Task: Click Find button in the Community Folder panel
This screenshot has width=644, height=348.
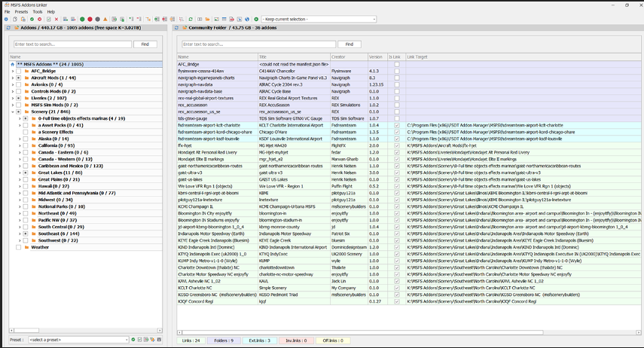Action: pyautogui.click(x=349, y=44)
